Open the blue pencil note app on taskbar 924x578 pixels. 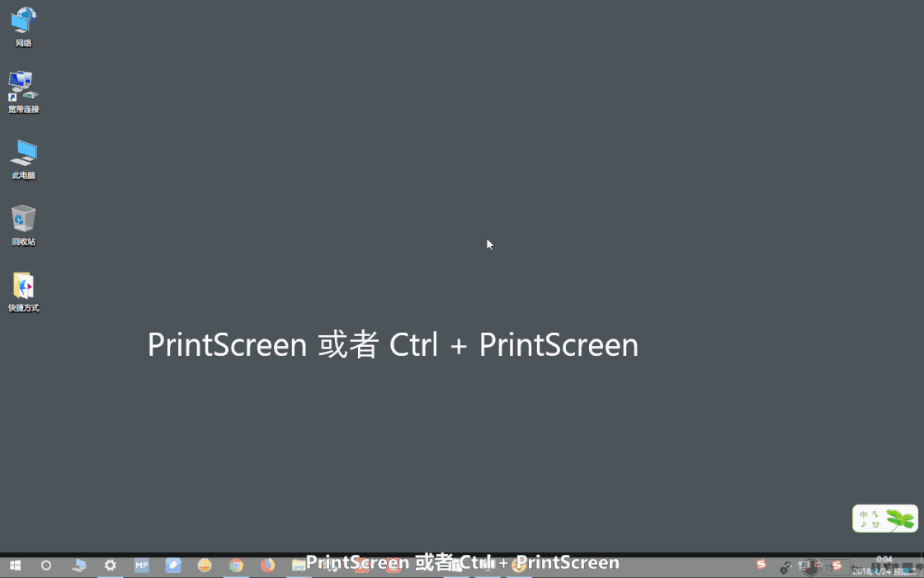pyautogui.click(x=173, y=566)
